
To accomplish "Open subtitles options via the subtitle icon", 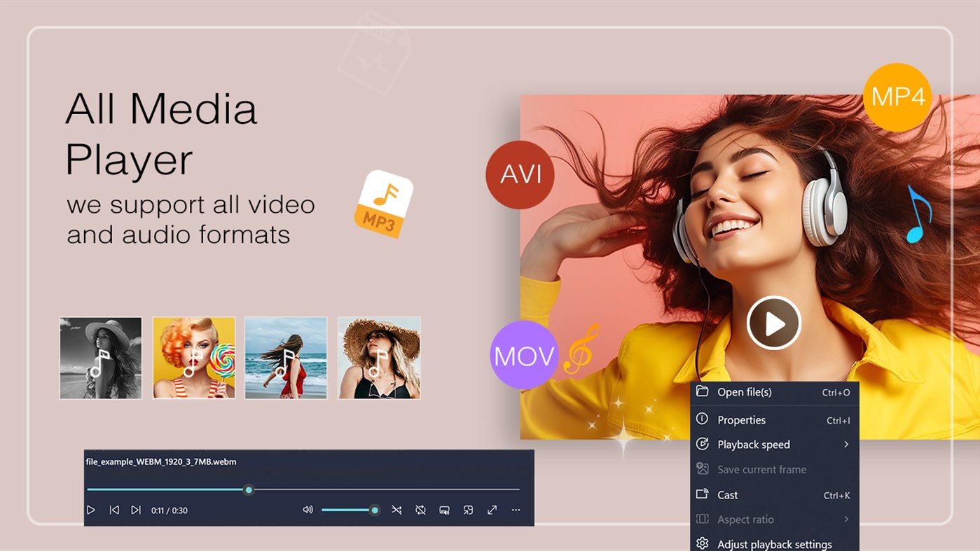I will pyautogui.click(x=444, y=510).
